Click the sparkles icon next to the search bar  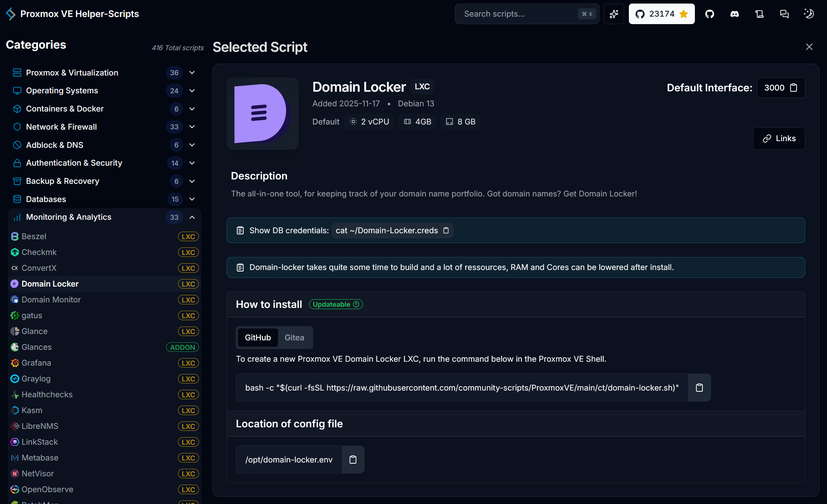pos(614,14)
